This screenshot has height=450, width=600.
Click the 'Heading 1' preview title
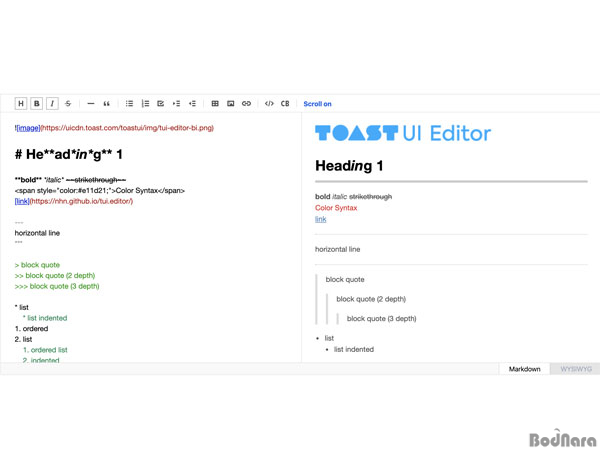click(349, 166)
